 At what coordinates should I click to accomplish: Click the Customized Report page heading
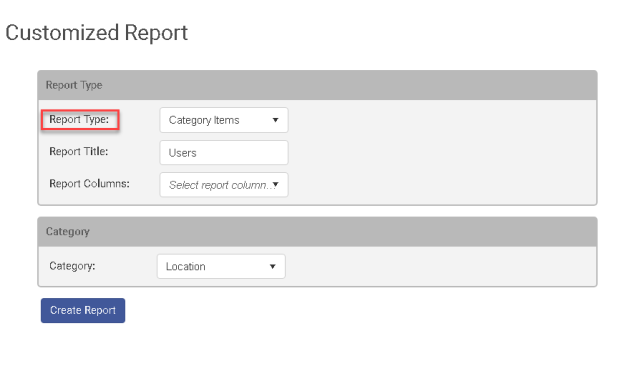pyautogui.click(x=97, y=32)
